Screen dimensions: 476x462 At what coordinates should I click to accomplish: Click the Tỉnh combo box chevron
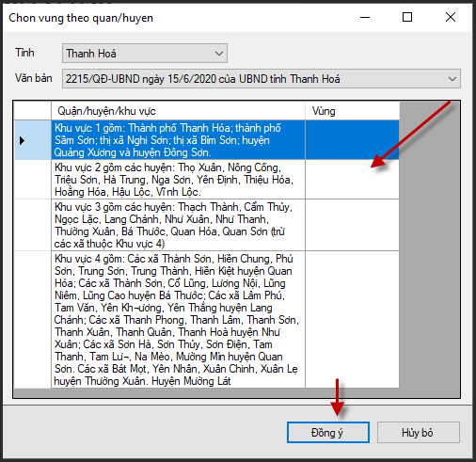click(219, 54)
